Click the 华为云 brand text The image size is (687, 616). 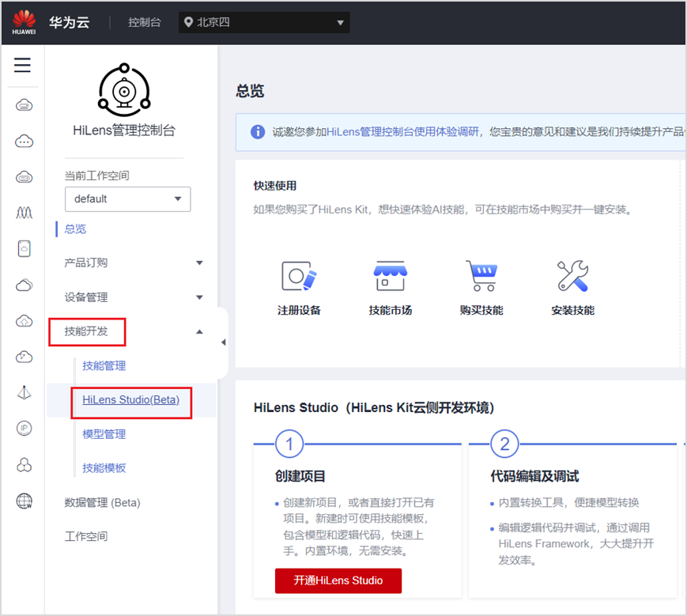[70, 22]
